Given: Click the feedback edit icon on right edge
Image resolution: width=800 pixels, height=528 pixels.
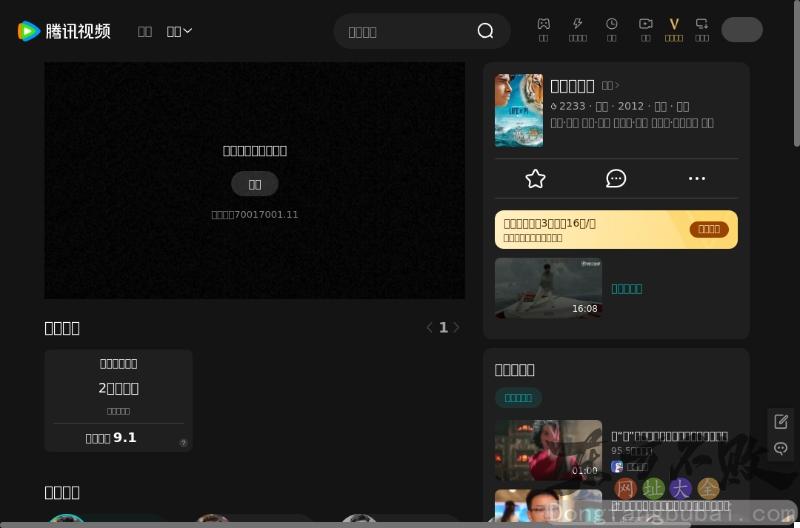Looking at the screenshot, I should 781,421.
